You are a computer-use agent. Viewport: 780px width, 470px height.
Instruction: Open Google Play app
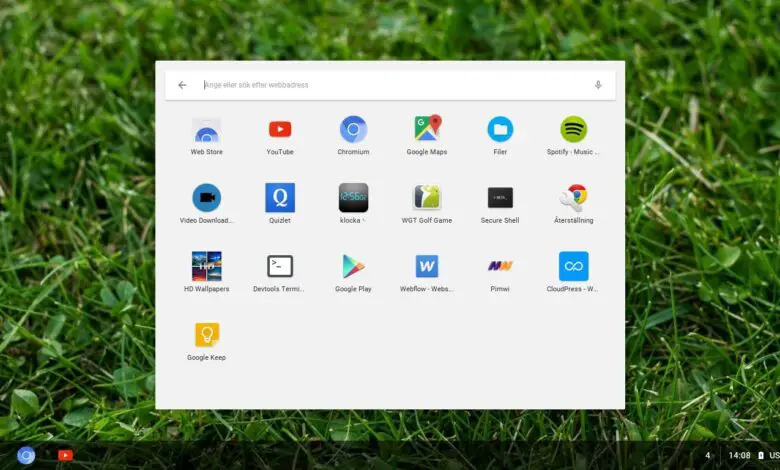353,266
